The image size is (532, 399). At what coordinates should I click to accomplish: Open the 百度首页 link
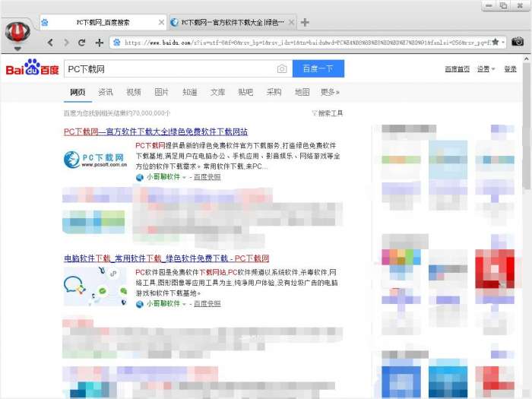point(457,69)
